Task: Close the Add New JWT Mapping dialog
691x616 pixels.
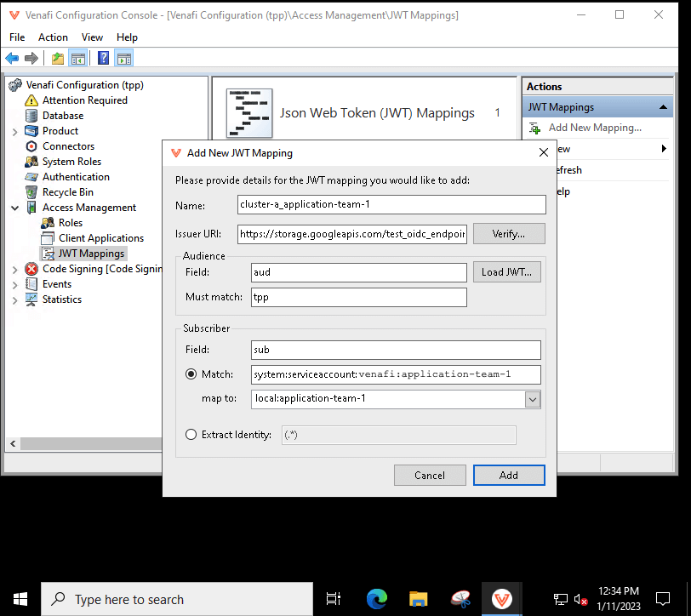Action: coord(544,152)
